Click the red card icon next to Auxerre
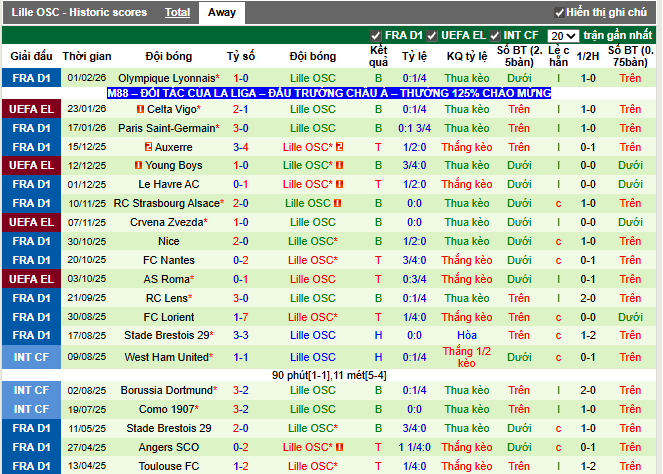The width and height of the screenshot is (663, 474). pos(148,147)
